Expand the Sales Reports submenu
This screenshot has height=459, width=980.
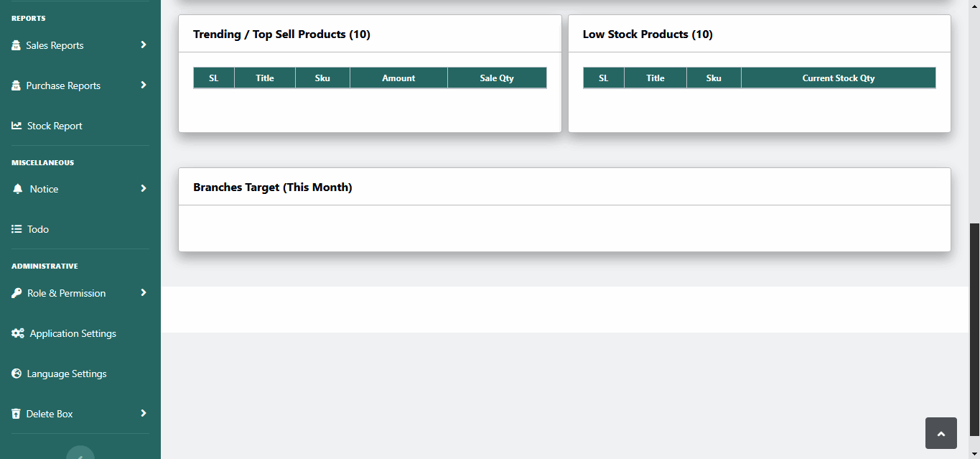coord(143,45)
